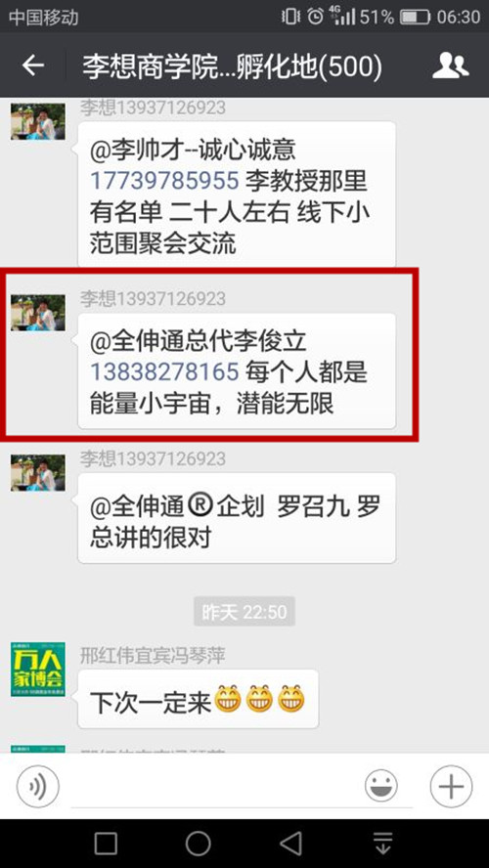Viewport: 489px width, 868px height.
Task: Select the message bubble mentioning 李帅才
Action: coord(237,194)
